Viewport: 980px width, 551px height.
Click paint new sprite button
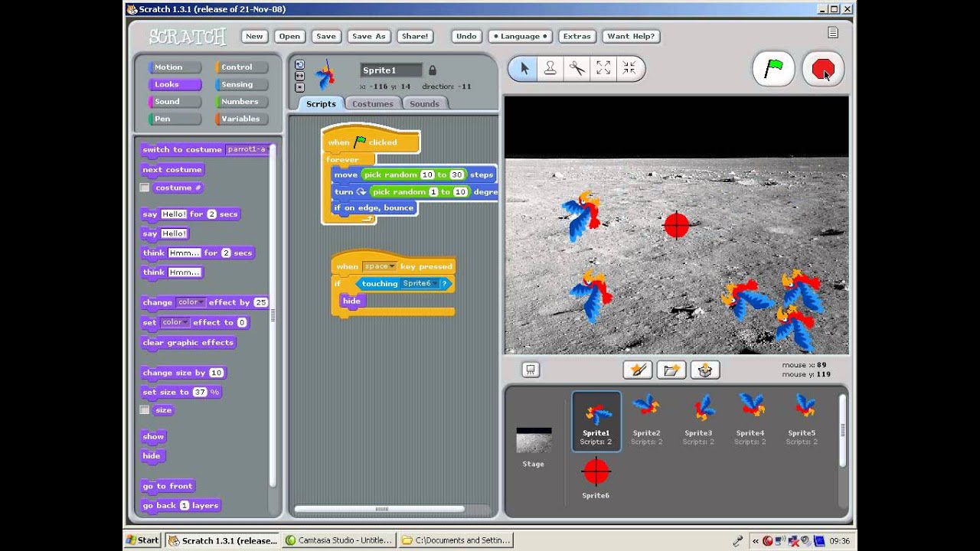(637, 370)
